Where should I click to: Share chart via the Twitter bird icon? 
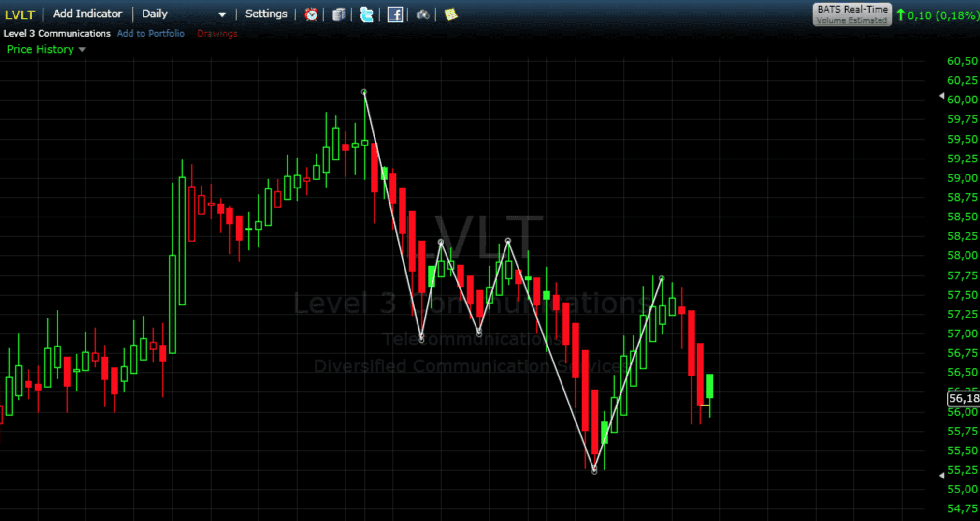[367, 14]
